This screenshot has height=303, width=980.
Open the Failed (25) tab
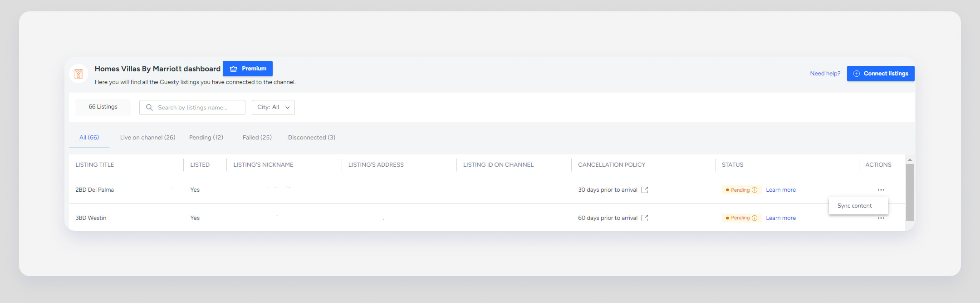[x=257, y=138]
